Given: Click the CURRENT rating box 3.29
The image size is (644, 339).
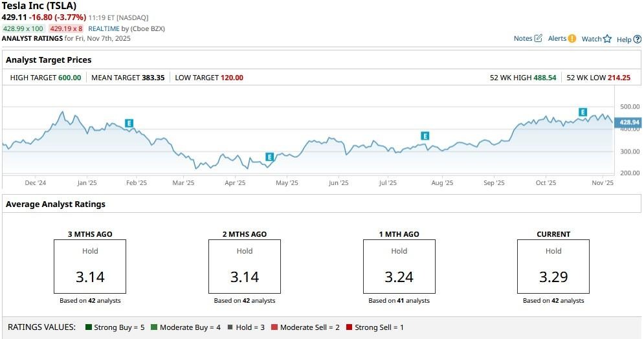Looking at the screenshot, I should point(553,267).
